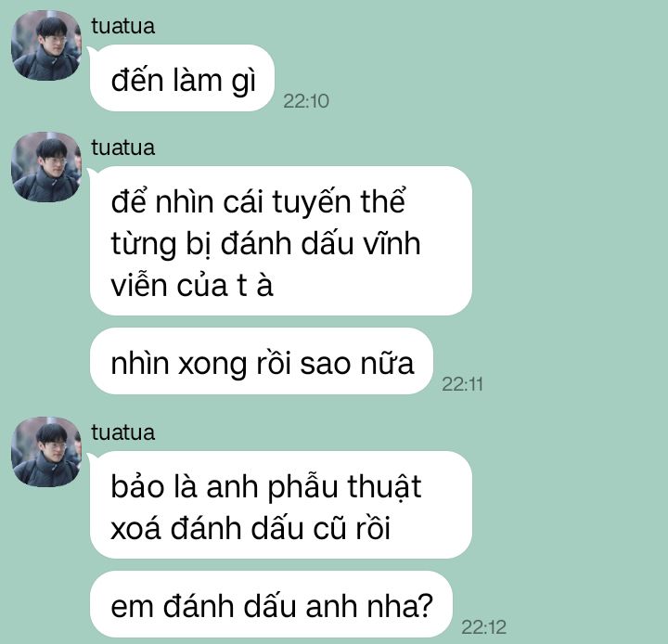Click the 22:11 timestamp
This screenshot has width=668, height=644.
(462, 384)
